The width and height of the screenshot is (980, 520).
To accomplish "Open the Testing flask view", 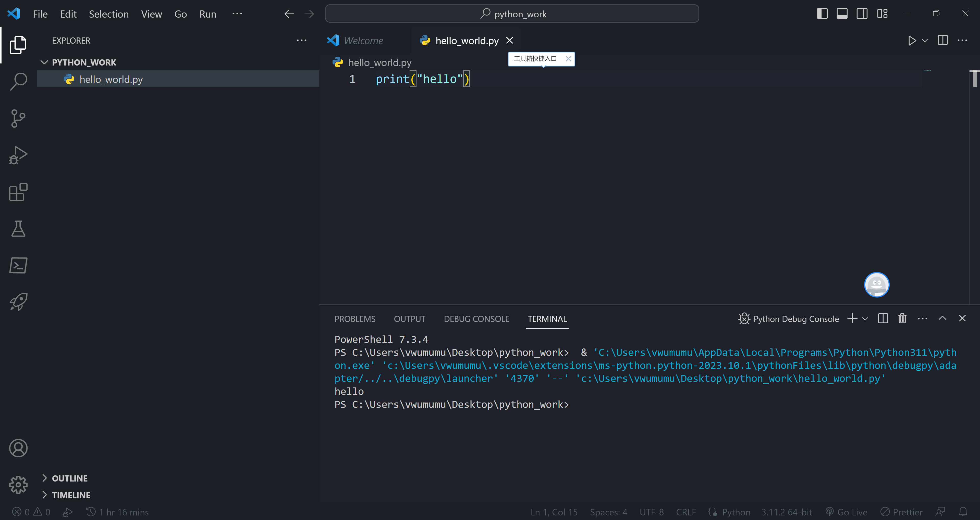I will coord(18,229).
